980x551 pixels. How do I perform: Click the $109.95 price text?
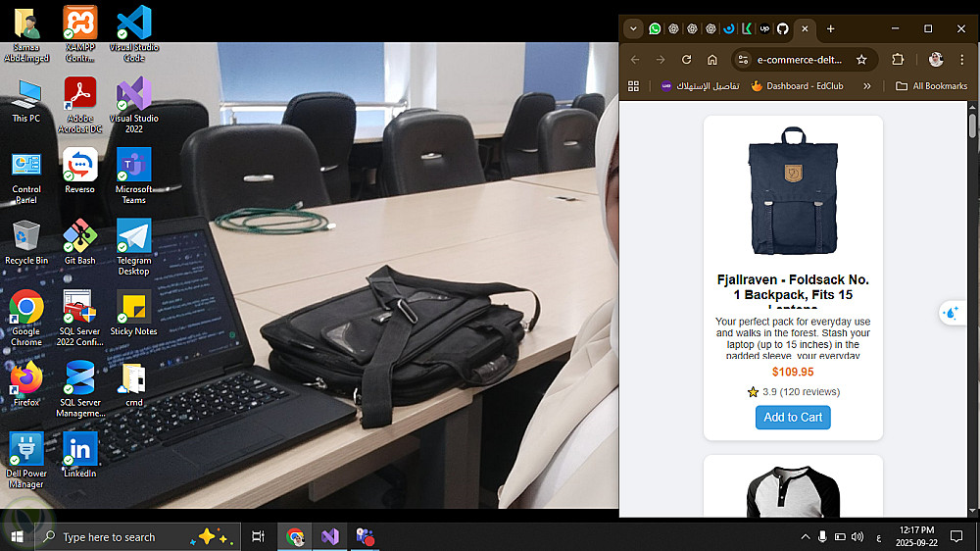(x=793, y=373)
